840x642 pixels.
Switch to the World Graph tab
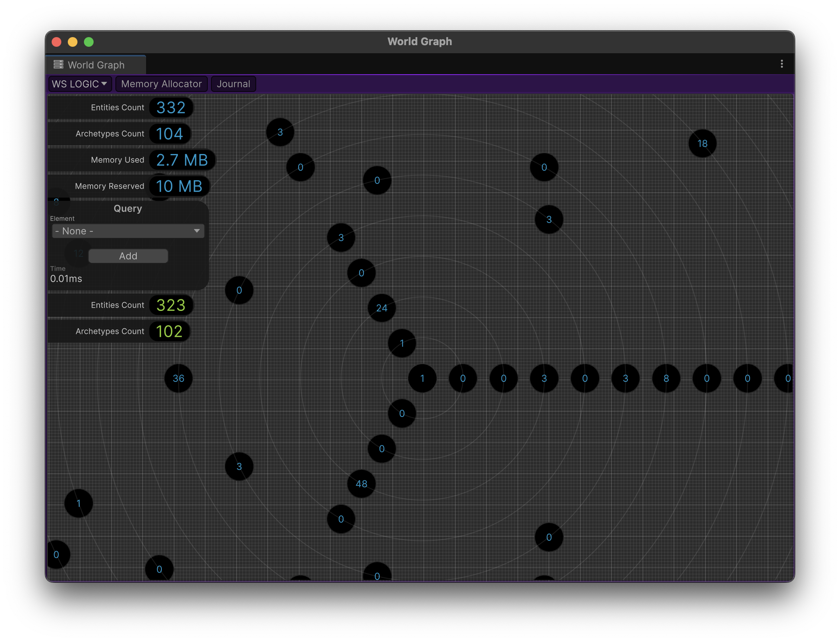click(x=96, y=65)
